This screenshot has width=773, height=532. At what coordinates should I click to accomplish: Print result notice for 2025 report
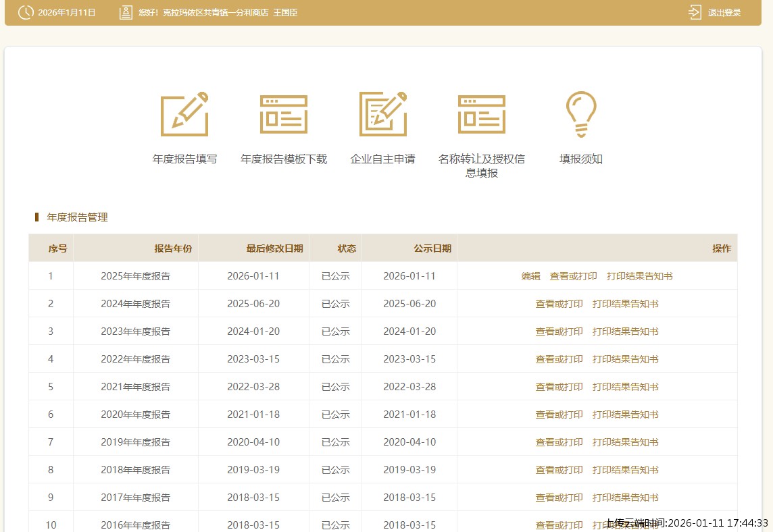pos(639,276)
